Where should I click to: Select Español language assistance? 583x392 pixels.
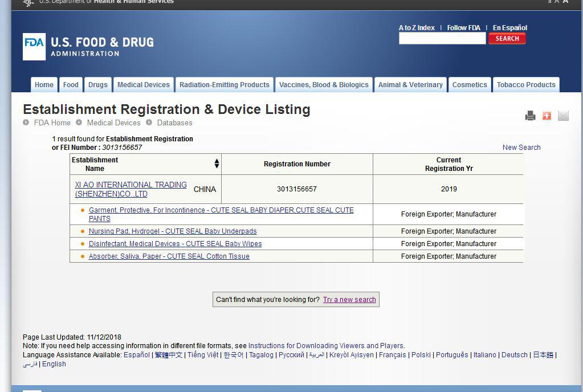pyautogui.click(x=136, y=355)
